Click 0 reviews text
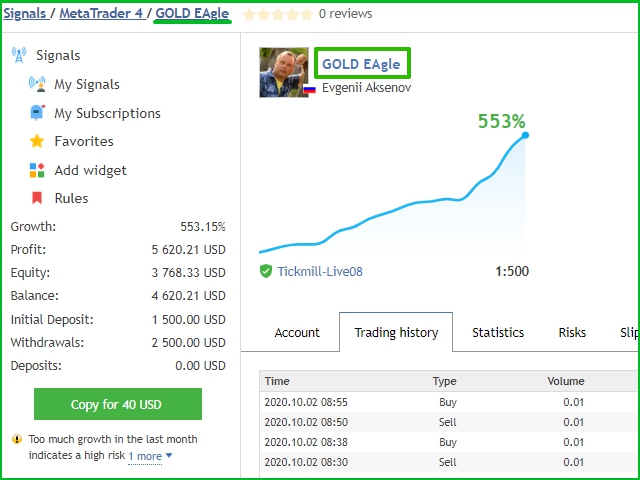Screen dimensions: 640x480 (345, 14)
